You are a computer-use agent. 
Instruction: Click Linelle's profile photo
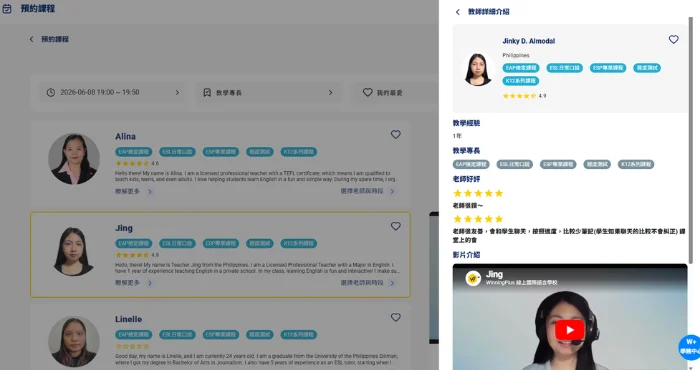pos(74,341)
